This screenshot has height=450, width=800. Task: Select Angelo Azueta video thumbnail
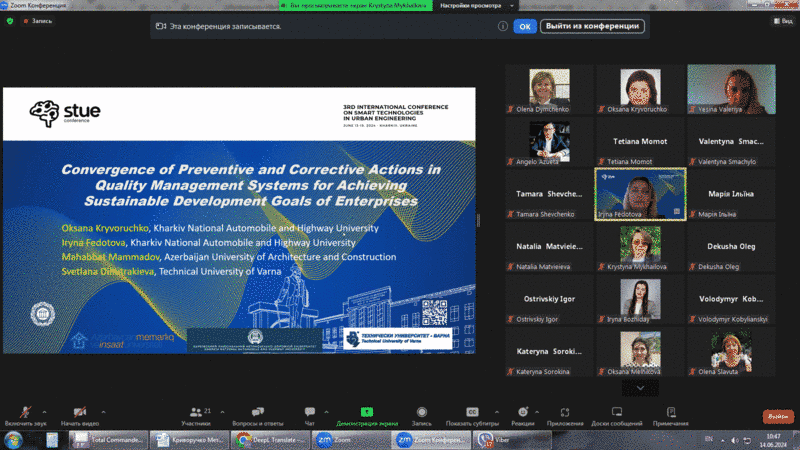click(x=549, y=142)
